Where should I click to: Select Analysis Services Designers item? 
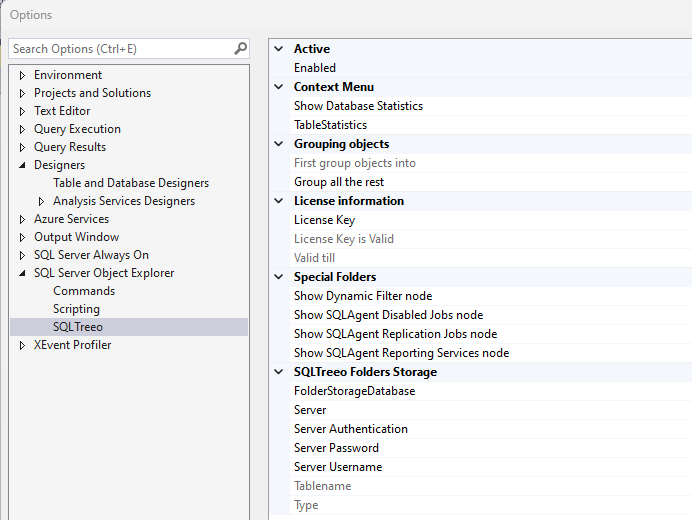click(x=124, y=201)
